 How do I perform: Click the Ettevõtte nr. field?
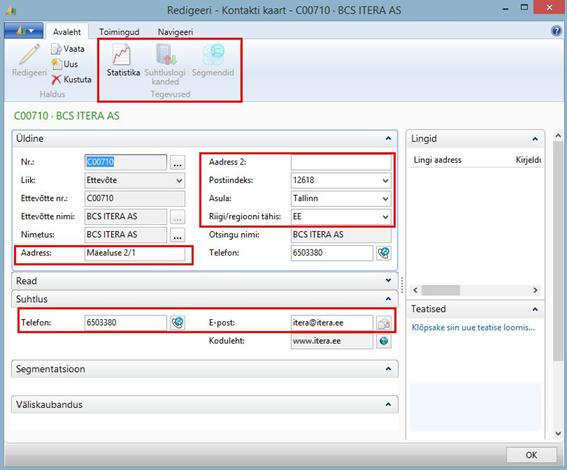tap(135, 198)
